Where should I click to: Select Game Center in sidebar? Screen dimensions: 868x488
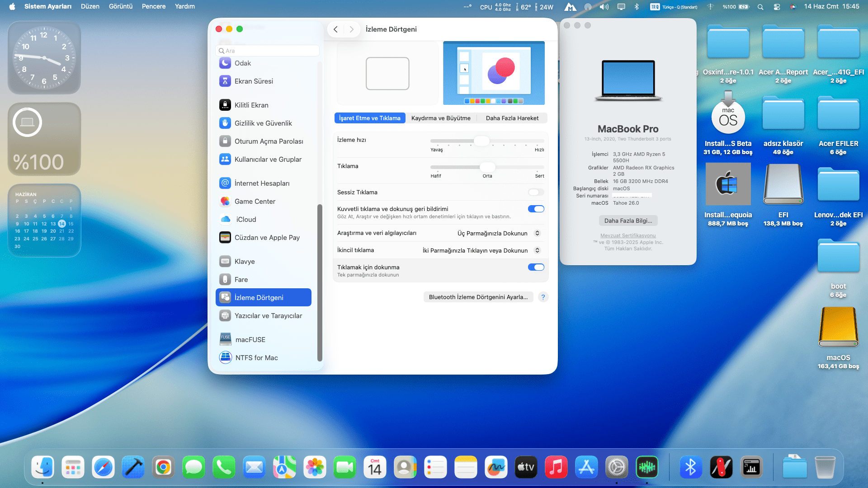point(255,202)
